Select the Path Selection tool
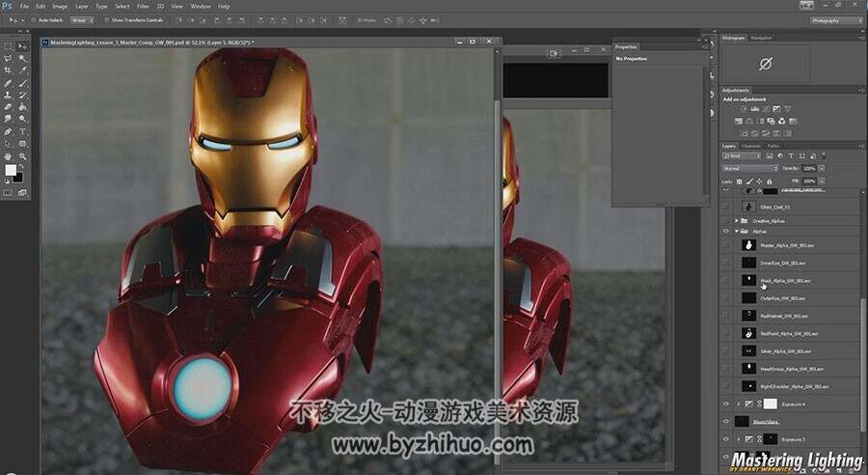This screenshot has height=475, width=868. coord(8,143)
